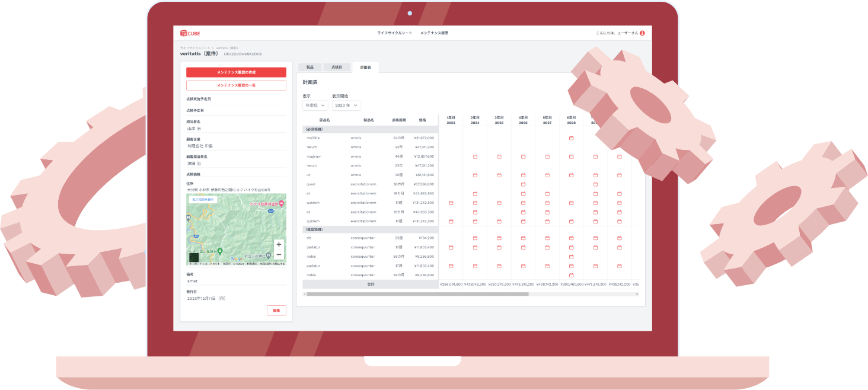This screenshot has height=390, width=868.
Task: Click the 編集 edit button
Action: coord(276,311)
